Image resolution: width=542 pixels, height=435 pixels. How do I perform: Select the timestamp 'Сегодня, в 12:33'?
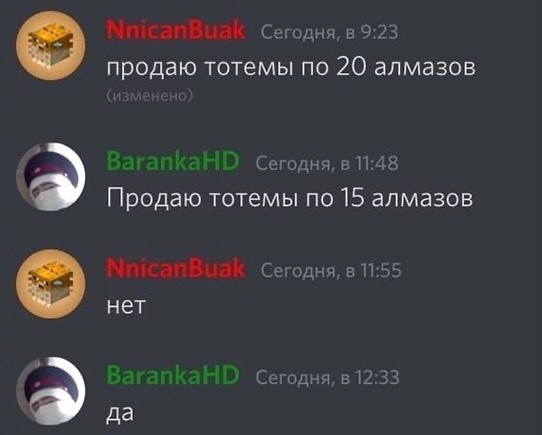pyautogui.click(x=328, y=377)
